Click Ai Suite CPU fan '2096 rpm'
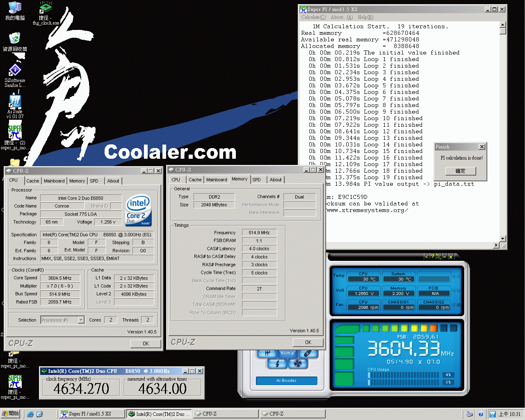Screen dimensions: 525x420 coord(363,307)
